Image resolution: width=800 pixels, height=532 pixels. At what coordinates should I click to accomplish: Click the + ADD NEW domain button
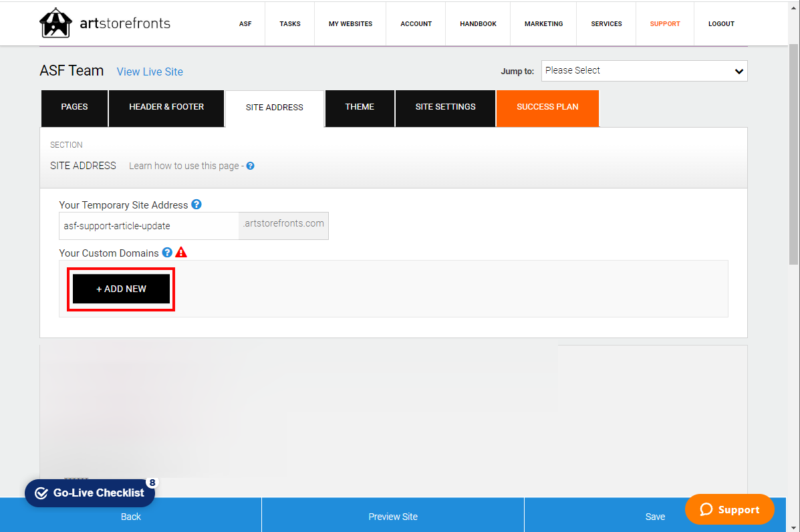pos(121,289)
